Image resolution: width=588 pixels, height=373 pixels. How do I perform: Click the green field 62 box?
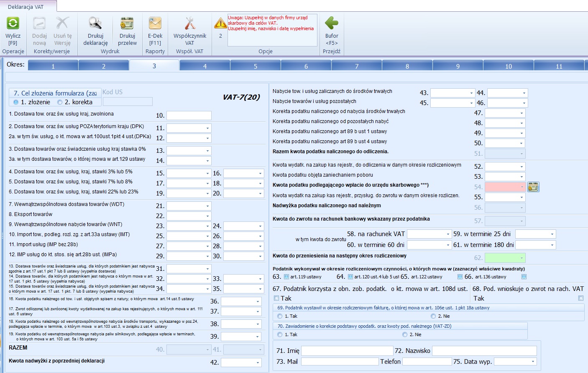[x=505, y=257]
